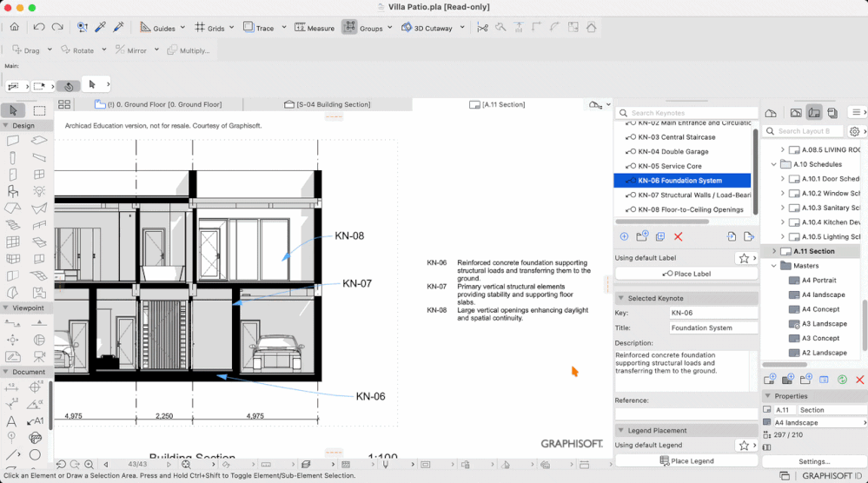Select the Pick Up Parameters eyedropper
Screen dimensions: 868x483
pos(100,27)
